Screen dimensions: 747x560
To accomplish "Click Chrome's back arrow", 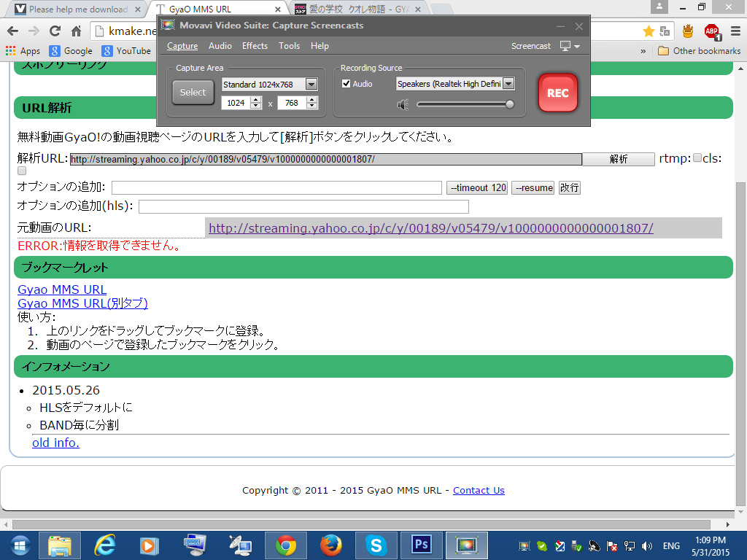I will pyautogui.click(x=13, y=31).
